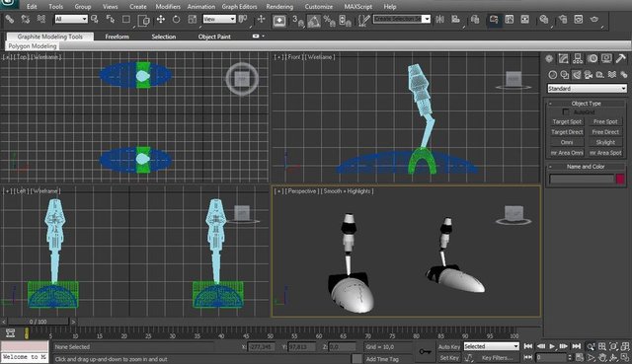Toggle Auto Key animation mode
Image resolution: width=632 pixels, height=364 pixels.
tap(449, 346)
